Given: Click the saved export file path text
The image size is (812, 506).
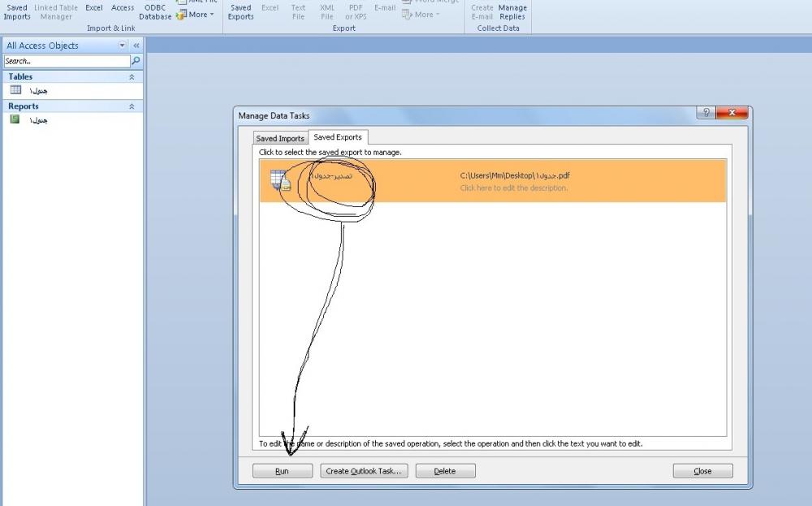Looking at the screenshot, I should point(515,175).
